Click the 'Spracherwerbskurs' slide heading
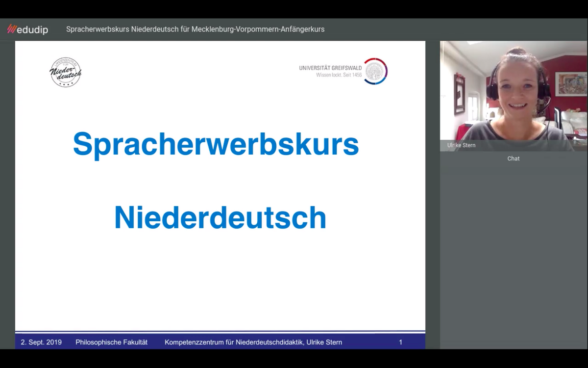 (x=216, y=144)
